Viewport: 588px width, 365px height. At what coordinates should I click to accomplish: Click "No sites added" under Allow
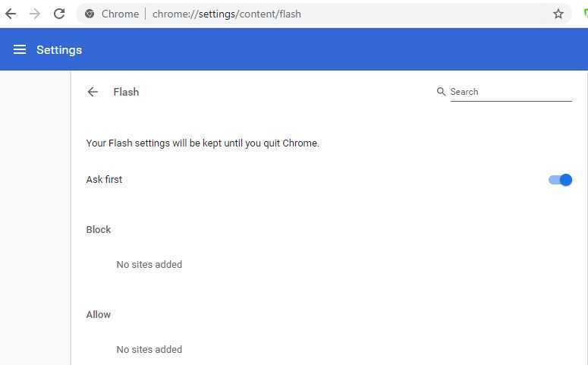pyautogui.click(x=149, y=349)
